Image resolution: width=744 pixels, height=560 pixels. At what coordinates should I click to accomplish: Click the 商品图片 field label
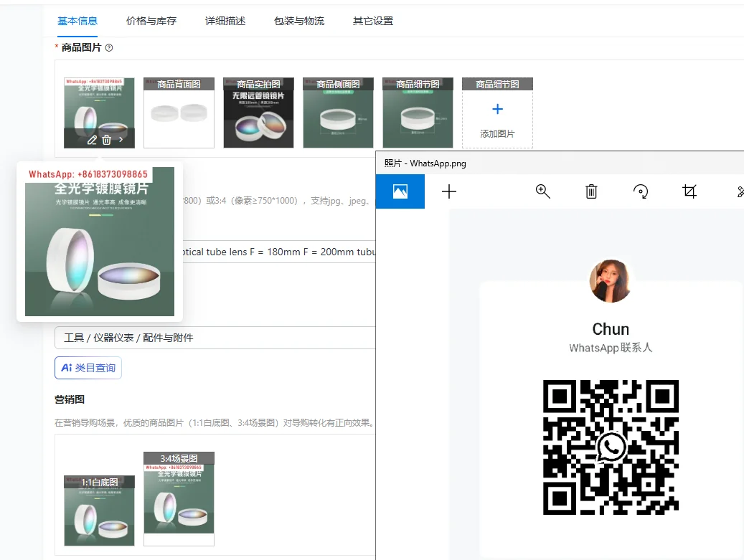[x=81, y=47]
